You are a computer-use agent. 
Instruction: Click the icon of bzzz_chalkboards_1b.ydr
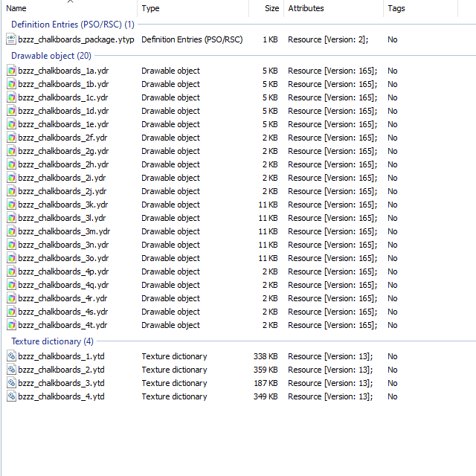11,84
